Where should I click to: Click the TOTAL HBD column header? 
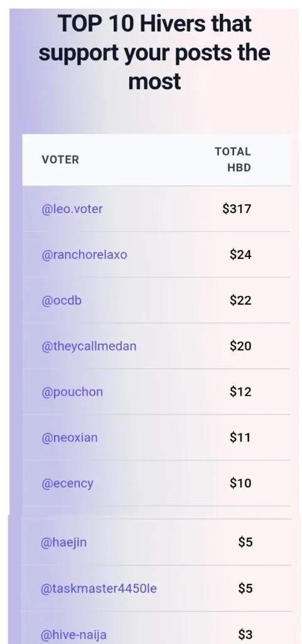point(233,160)
